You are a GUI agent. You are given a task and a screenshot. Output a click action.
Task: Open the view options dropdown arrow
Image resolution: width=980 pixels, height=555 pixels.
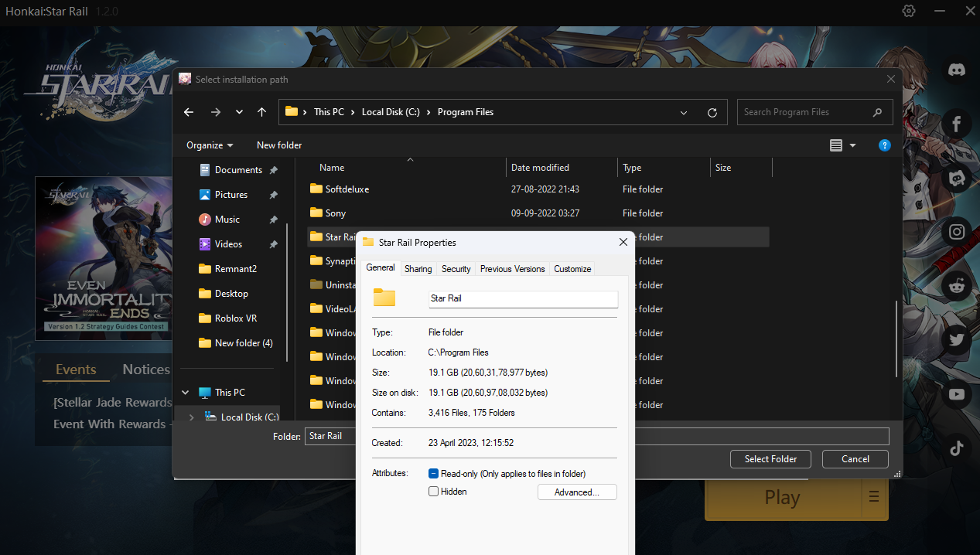click(853, 145)
